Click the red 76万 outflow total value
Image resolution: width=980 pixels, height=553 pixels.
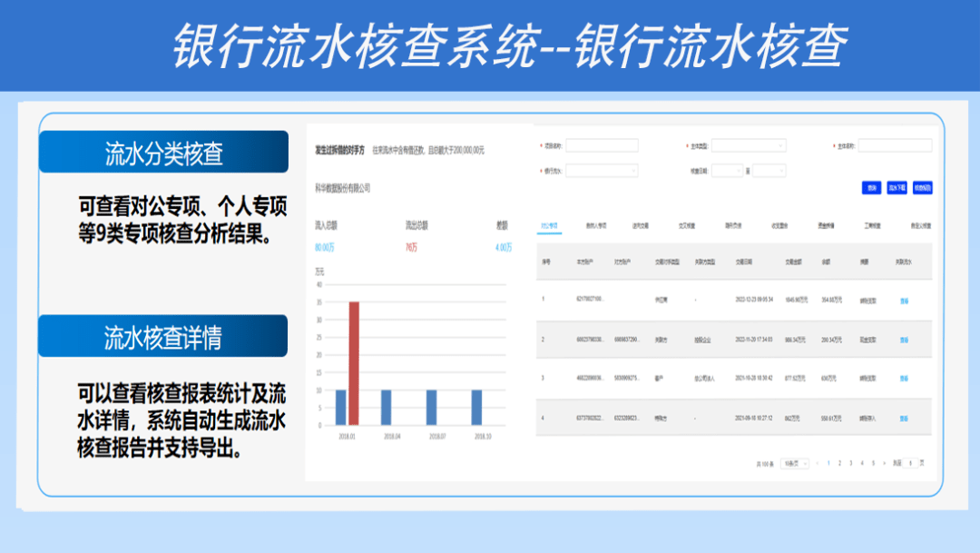pyautogui.click(x=411, y=248)
